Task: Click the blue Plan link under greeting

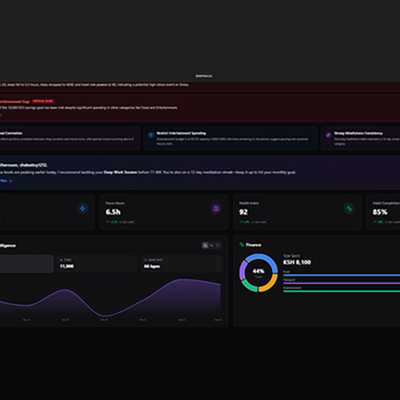Action: click(x=6, y=181)
